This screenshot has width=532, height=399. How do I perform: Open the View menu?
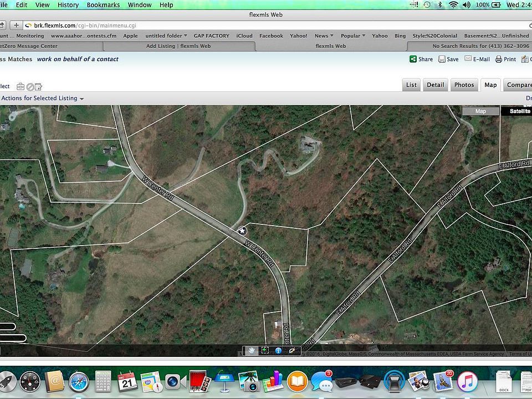[43, 5]
